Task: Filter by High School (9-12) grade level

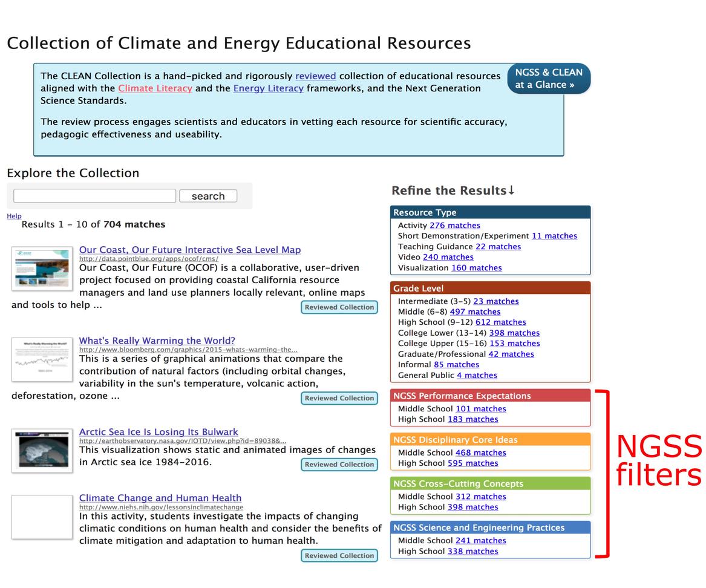Action: point(501,322)
